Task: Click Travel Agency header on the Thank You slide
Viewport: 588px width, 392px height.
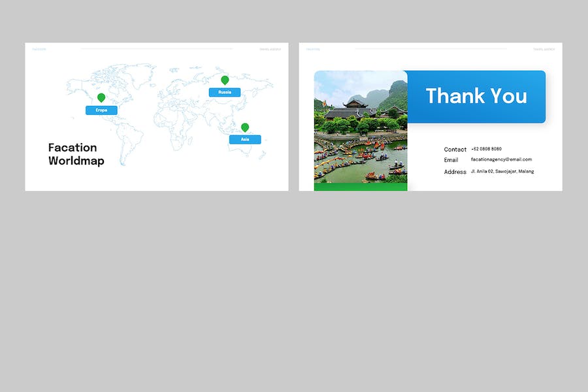Action: 544,49
